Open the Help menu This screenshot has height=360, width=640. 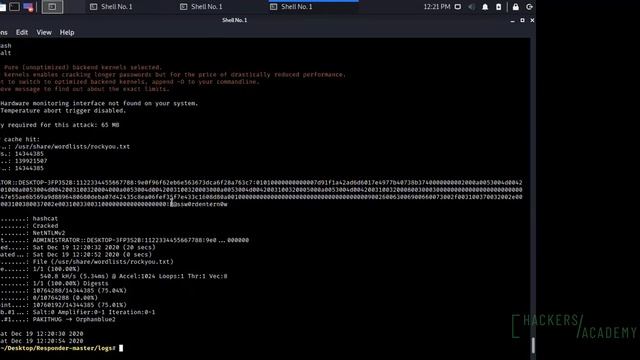click(67, 32)
